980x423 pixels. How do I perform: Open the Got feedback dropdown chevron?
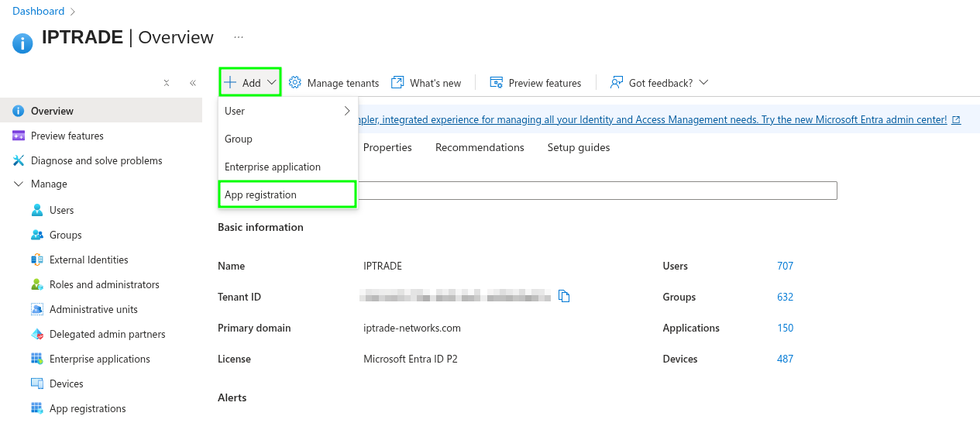[x=703, y=82]
